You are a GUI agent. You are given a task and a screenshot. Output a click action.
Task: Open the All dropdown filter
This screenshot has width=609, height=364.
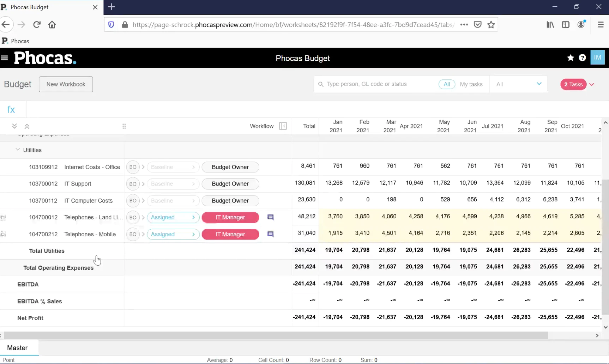click(519, 84)
